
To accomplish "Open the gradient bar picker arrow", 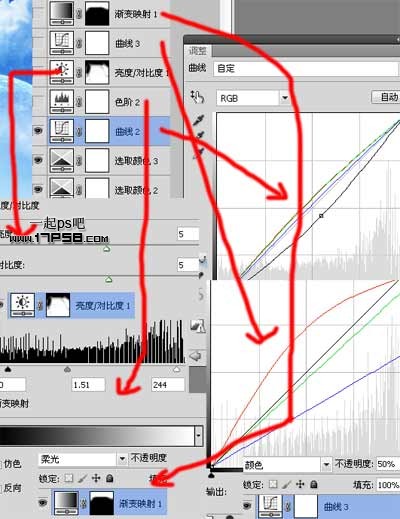I will [x=199, y=435].
